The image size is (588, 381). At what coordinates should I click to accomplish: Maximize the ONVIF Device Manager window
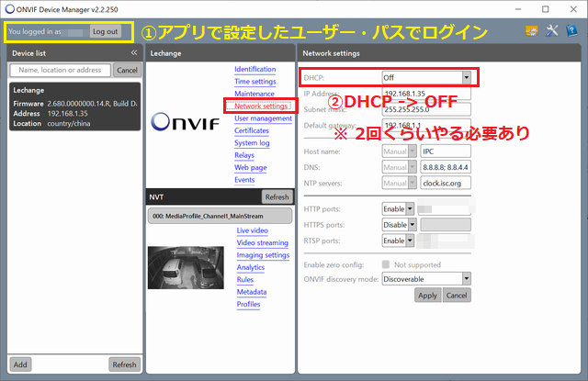pyautogui.click(x=545, y=9)
